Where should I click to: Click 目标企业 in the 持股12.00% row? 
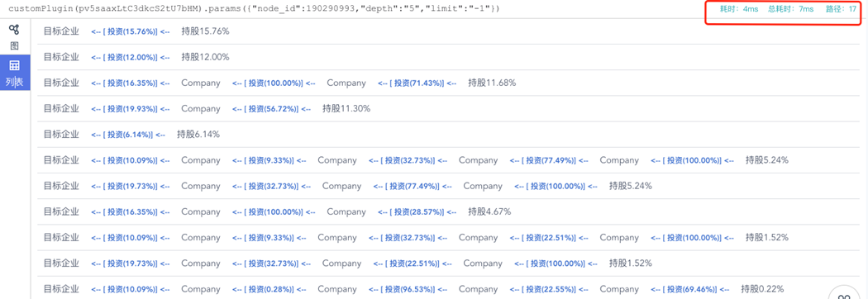pos(61,57)
